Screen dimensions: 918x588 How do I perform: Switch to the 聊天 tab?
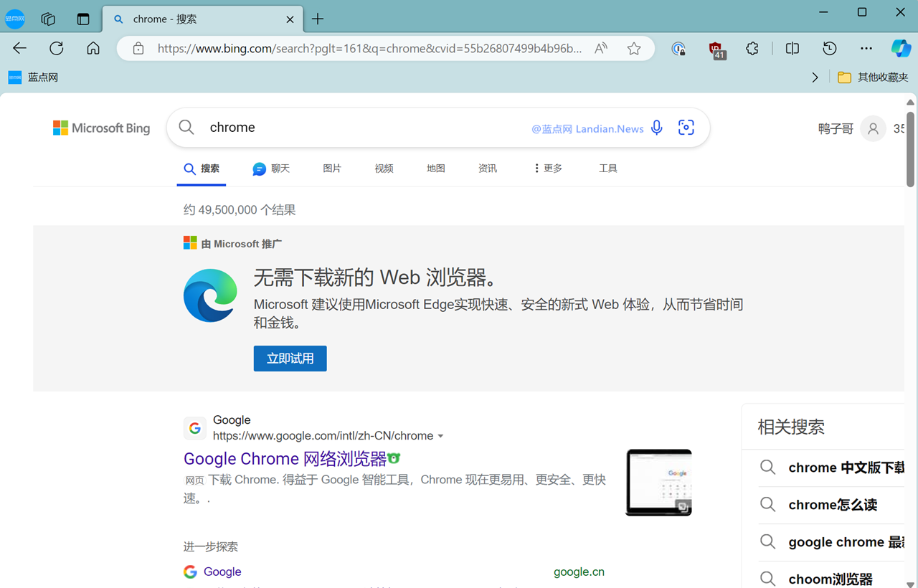[x=271, y=169]
